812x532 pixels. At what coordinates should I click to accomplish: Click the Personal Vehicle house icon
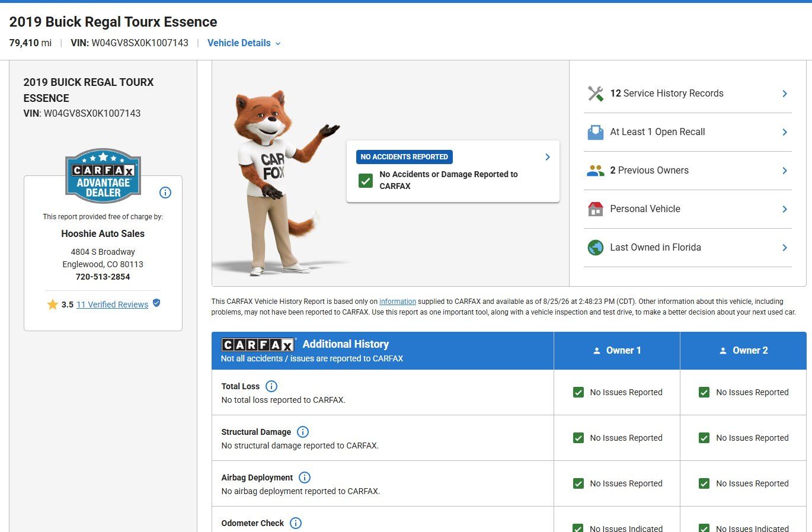coord(595,209)
